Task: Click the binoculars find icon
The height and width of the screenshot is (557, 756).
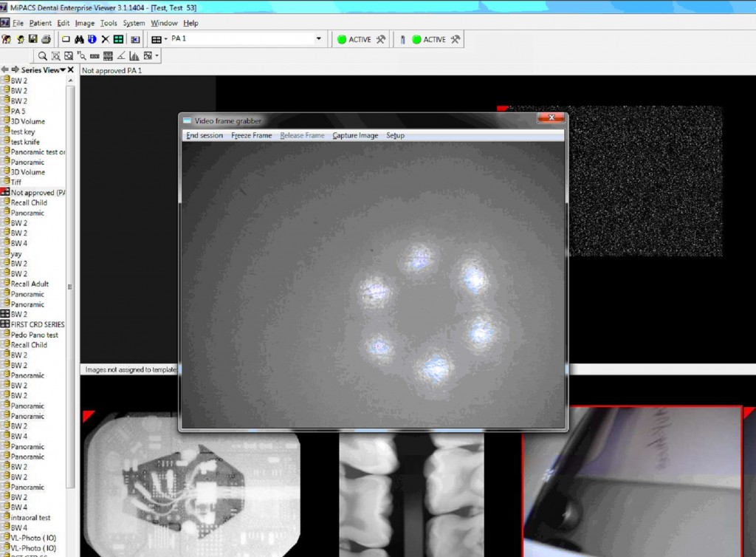Action: click(79, 40)
